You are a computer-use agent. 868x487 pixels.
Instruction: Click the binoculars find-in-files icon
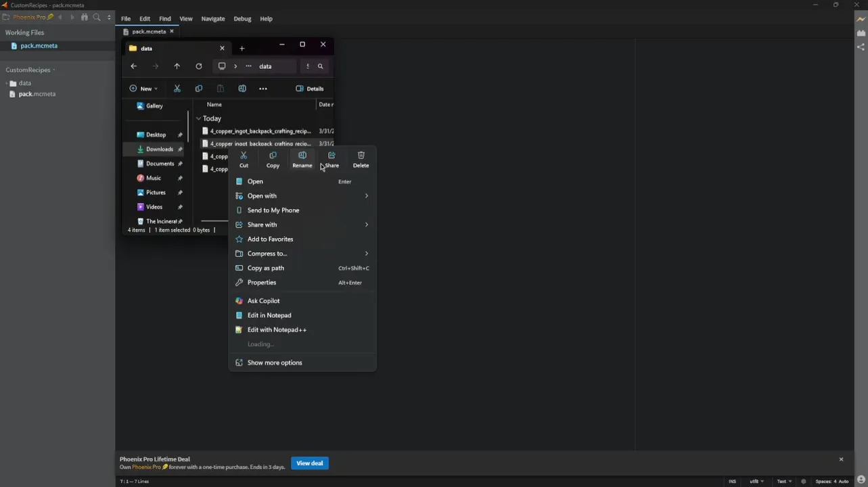point(85,17)
